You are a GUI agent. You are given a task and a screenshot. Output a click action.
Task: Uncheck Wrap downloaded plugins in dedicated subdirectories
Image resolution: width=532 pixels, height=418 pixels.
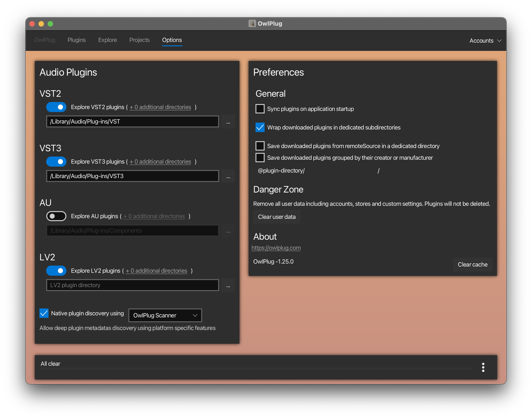pyautogui.click(x=260, y=127)
